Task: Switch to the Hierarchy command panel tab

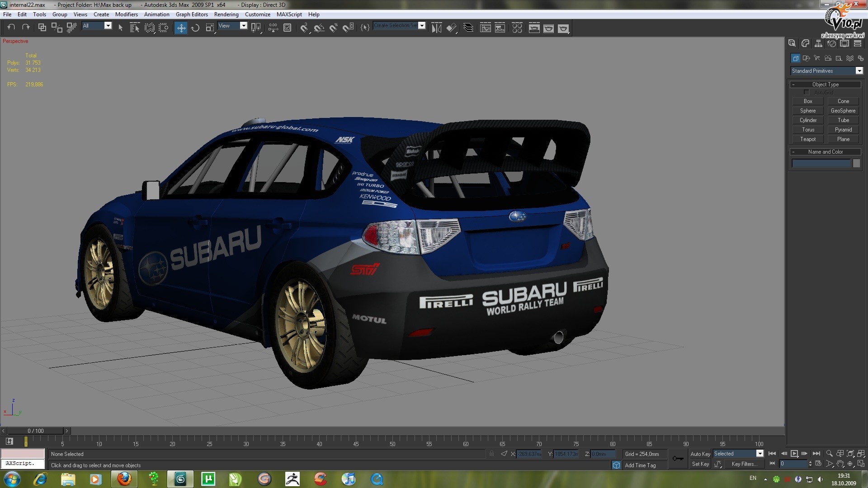Action: 818,43
